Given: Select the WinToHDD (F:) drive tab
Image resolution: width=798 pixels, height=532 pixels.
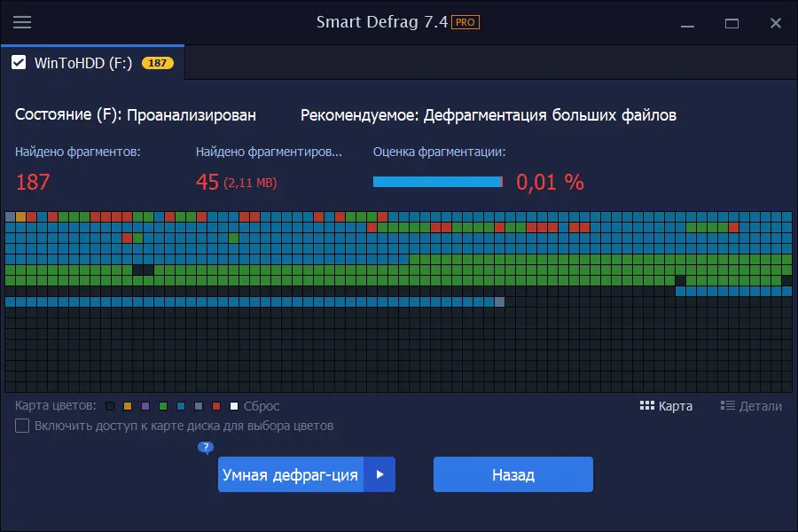Looking at the screenshot, I should [92, 63].
